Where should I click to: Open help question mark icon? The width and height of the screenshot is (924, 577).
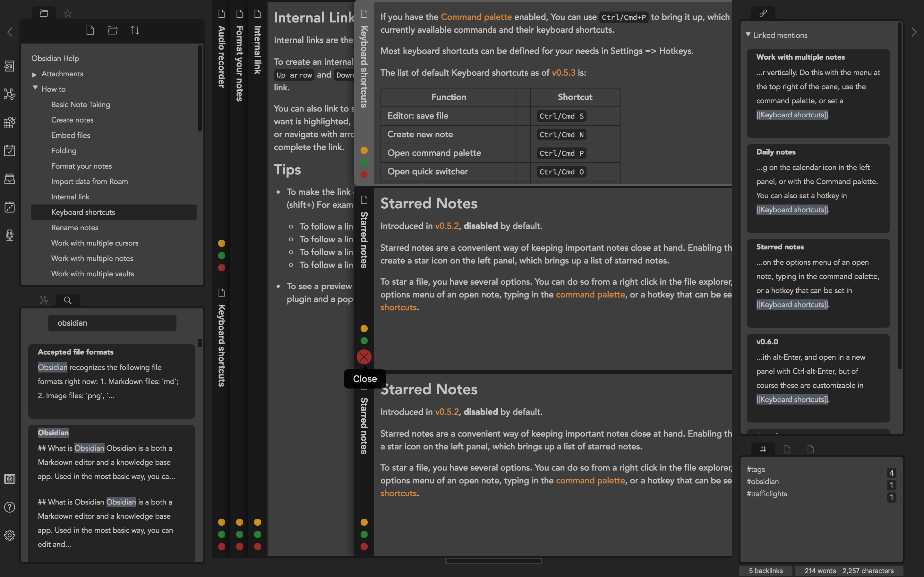pyautogui.click(x=10, y=507)
